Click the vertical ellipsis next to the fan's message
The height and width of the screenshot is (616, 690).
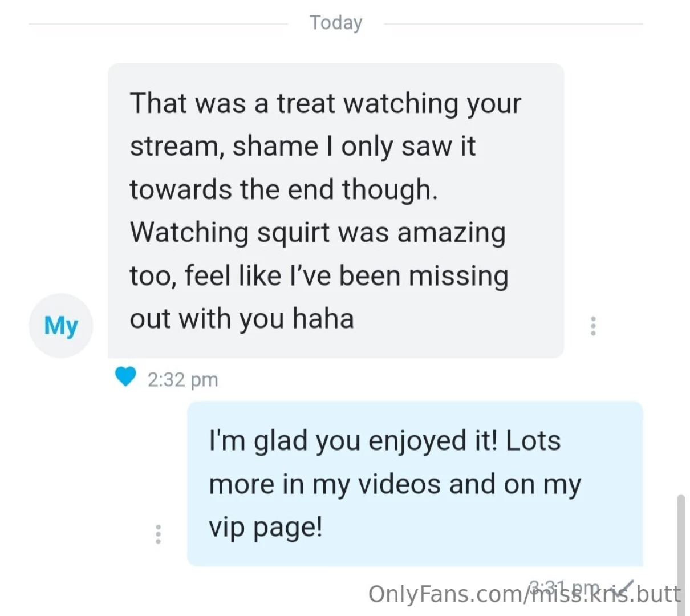tap(593, 325)
